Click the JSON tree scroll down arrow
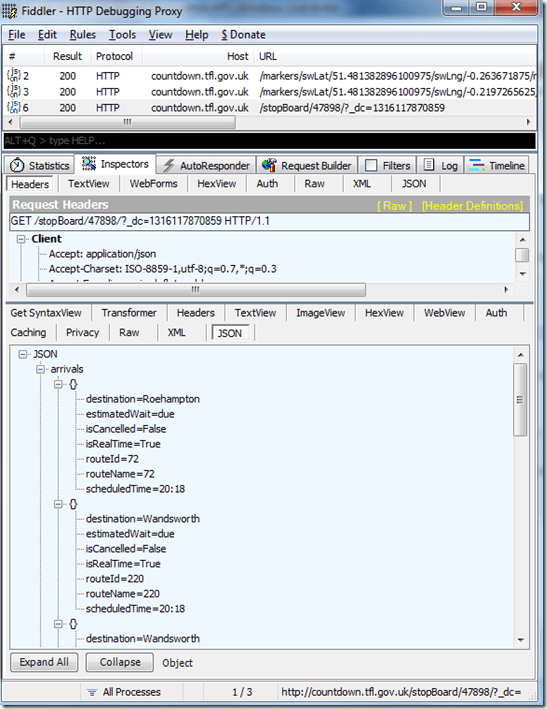This screenshot has height=709, width=547. (x=521, y=640)
